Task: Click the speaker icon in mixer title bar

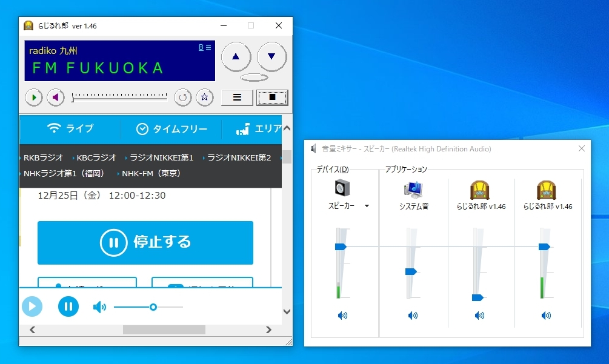Action: click(313, 148)
